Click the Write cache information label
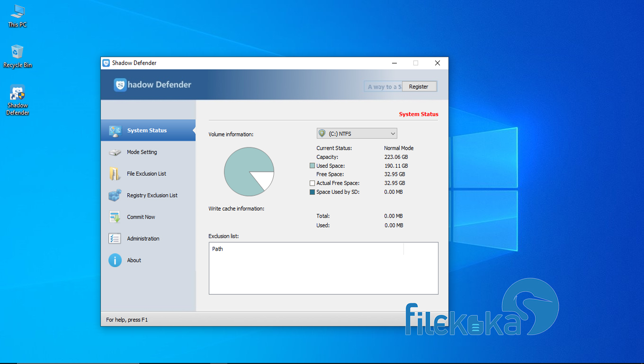 click(x=236, y=209)
